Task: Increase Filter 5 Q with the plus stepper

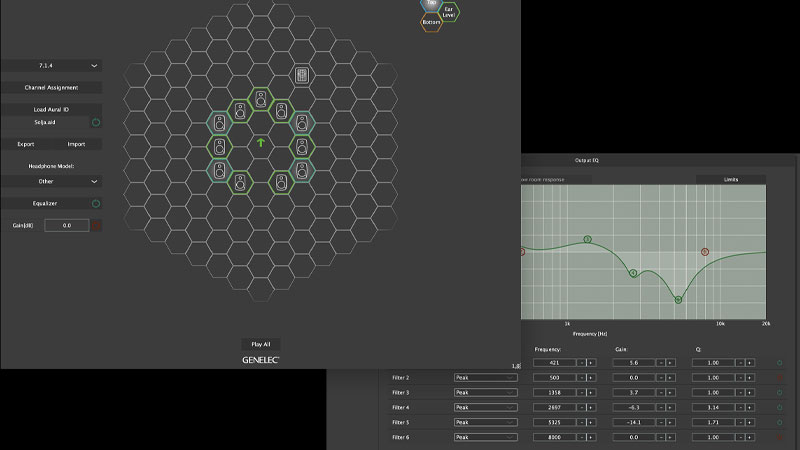Action: click(749, 422)
